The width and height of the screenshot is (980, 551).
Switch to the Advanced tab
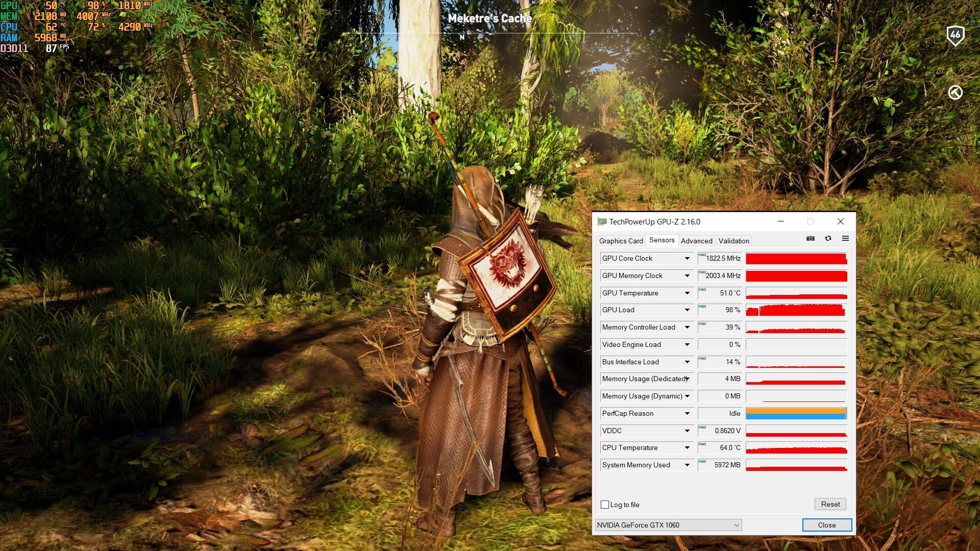[696, 241]
